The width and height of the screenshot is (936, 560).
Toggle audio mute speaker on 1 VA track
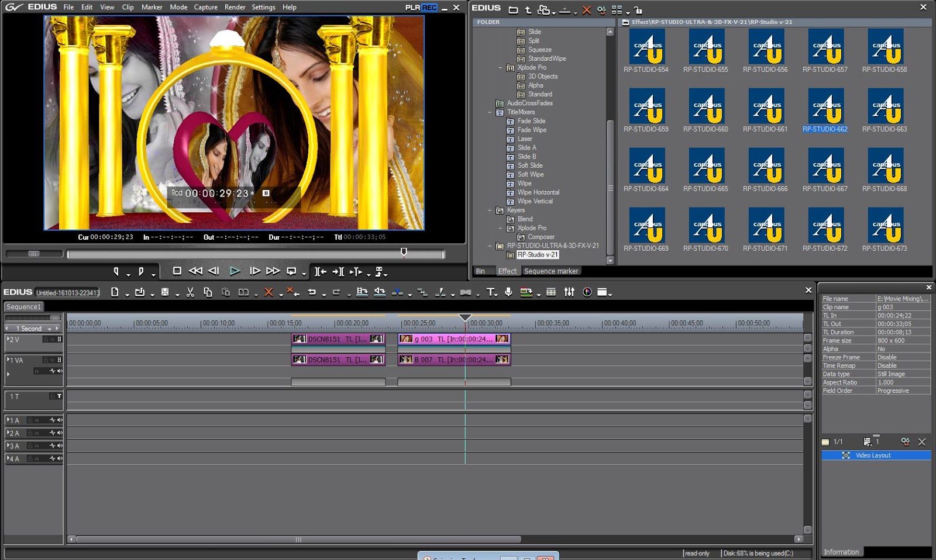tap(60, 371)
